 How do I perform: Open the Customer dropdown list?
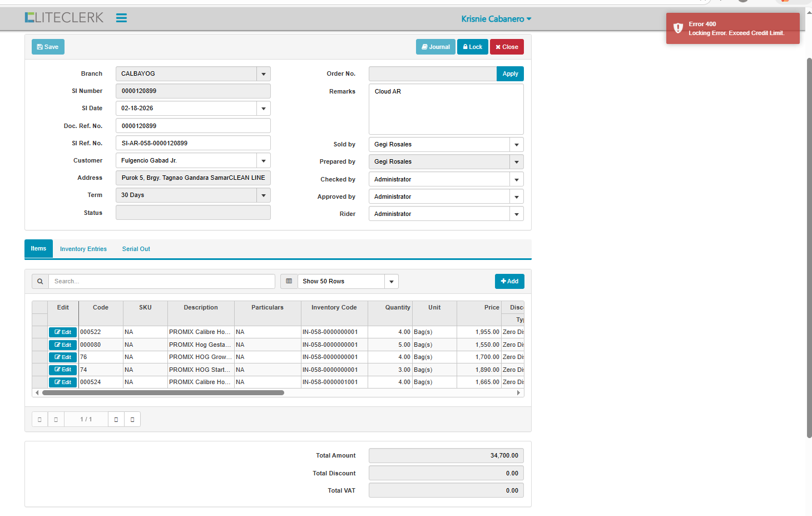pos(264,161)
